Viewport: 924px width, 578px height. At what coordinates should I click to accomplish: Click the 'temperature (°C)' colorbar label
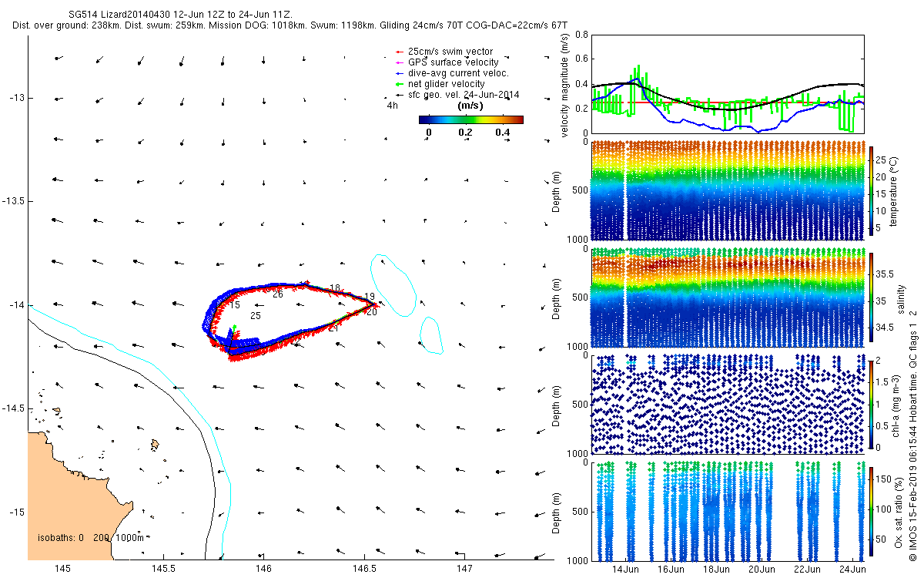(x=896, y=191)
